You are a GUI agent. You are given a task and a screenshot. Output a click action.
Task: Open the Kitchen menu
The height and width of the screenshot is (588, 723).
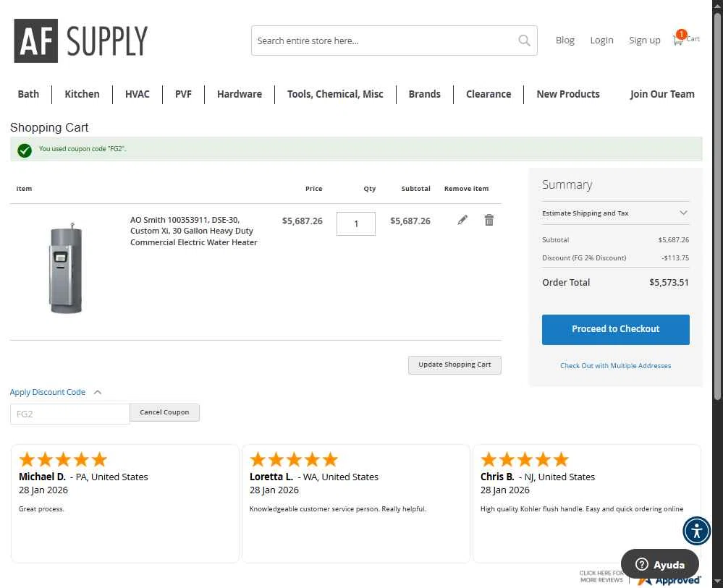tap(82, 94)
